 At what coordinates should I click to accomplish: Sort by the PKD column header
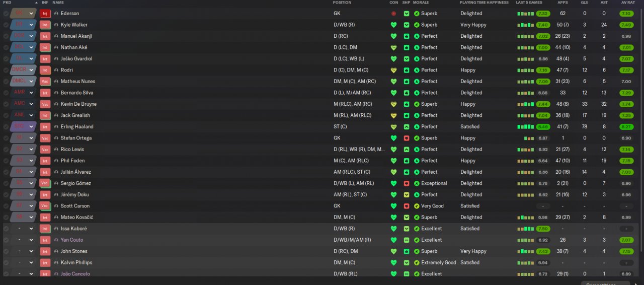7,3
